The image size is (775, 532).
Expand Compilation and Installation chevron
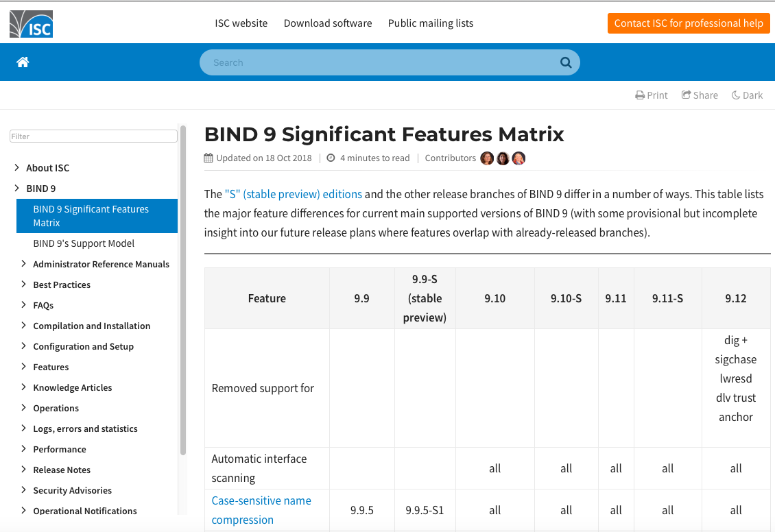pos(23,326)
